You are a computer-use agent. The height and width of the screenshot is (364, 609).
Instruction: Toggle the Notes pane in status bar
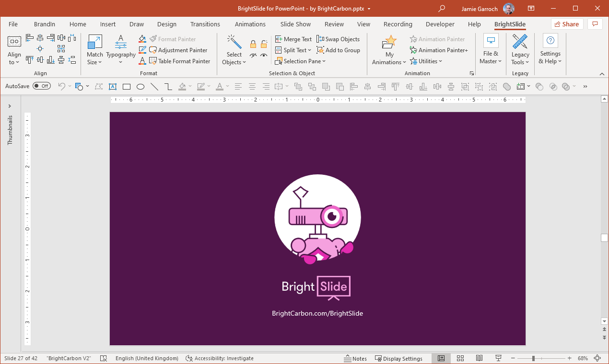pyautogui.click(x=355, y=358)
